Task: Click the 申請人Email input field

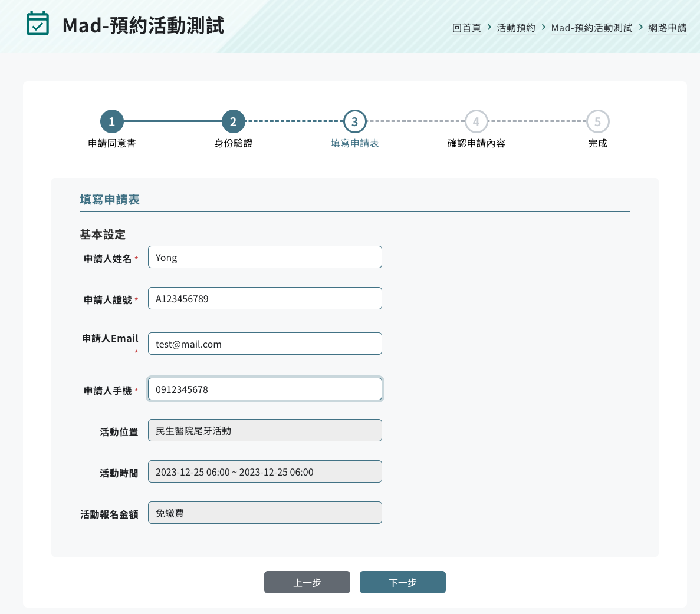Action: click(x=265, y=344)
